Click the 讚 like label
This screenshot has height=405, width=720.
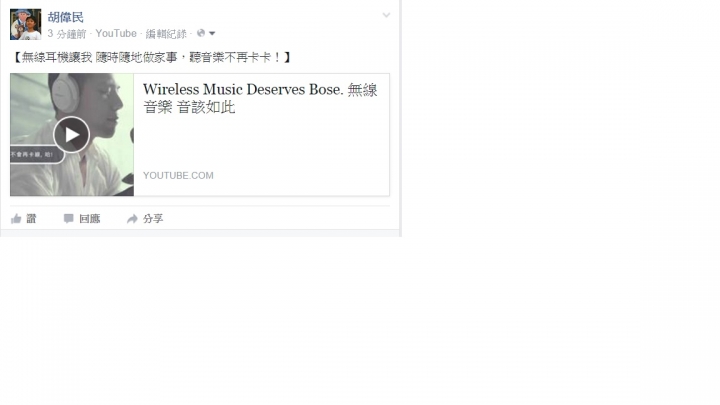31,219
